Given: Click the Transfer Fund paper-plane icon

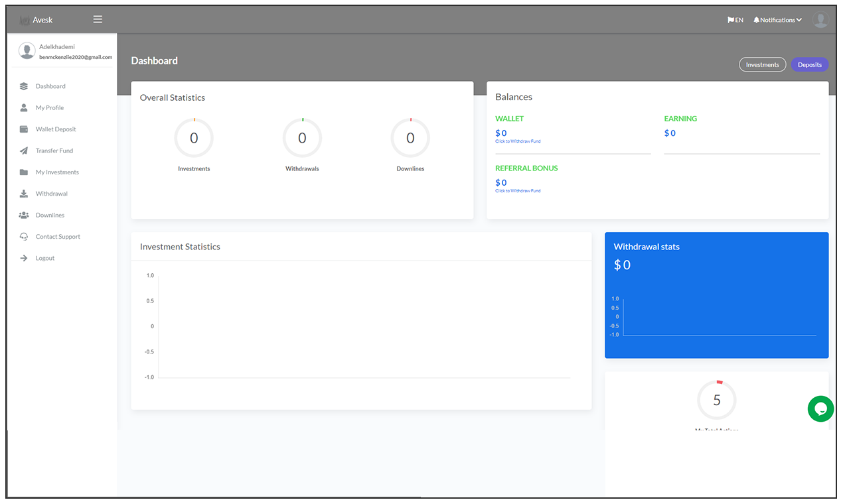Looking at the screenshot, I should pyautogui.click(x=24, y=151).
